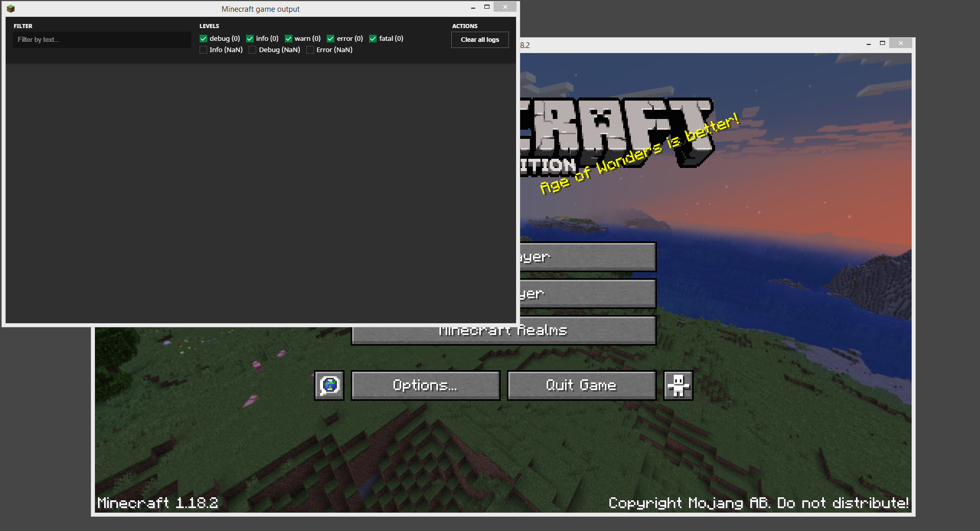Image resolution: width=980 pixels, height=531 pixels.
Task: Click the Multiplayer button in Minecraft window
Action: click(587, 294)
